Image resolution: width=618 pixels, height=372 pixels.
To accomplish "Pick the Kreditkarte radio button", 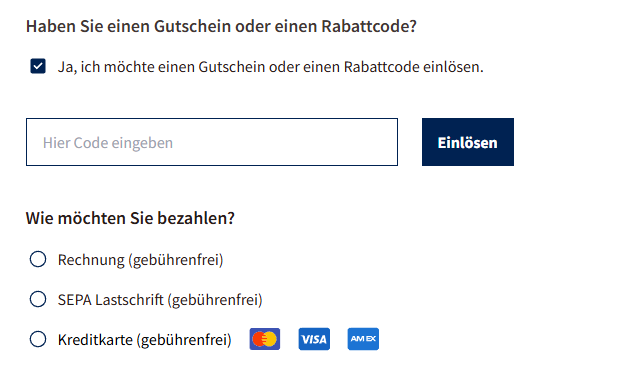I will pyautogui.click(x=38, y=339).
